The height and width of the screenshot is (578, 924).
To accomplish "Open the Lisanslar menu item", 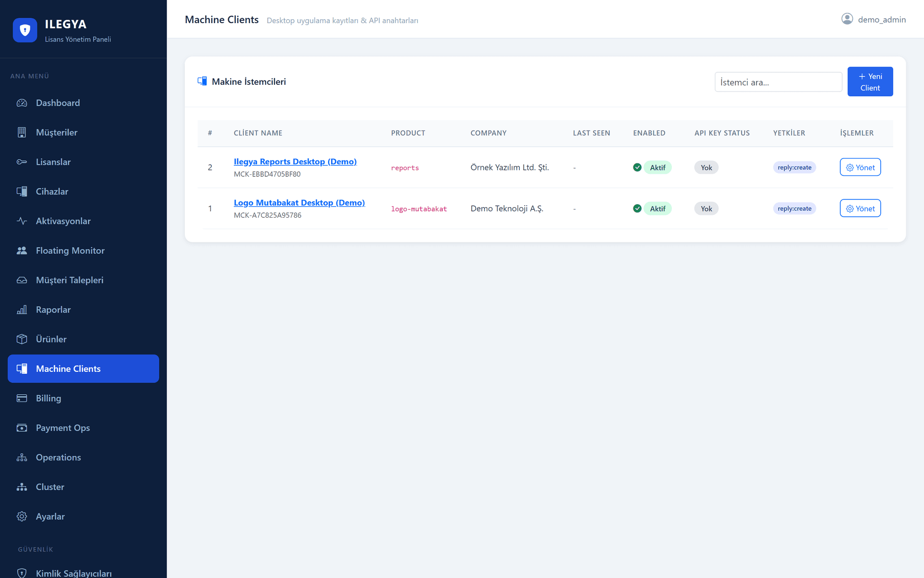I will [x=83, y=162].
